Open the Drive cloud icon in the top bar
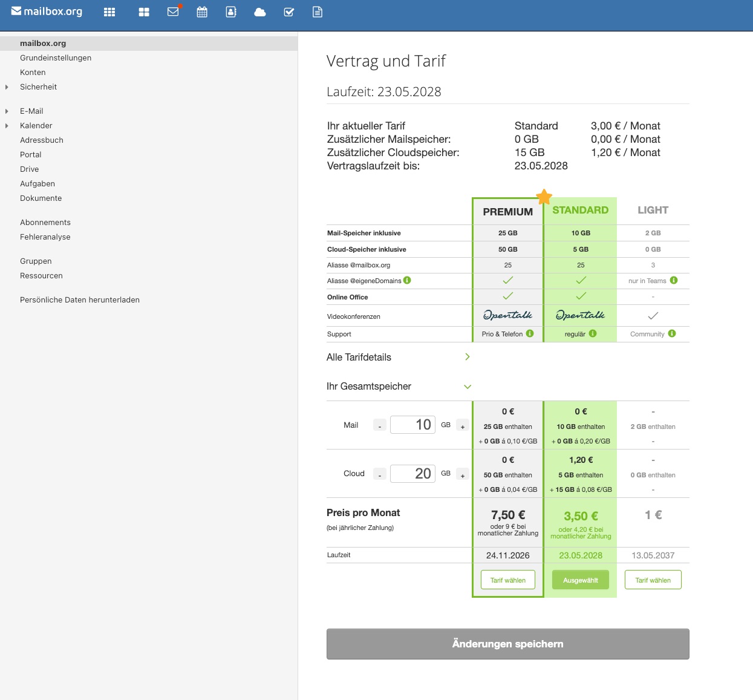Image resolution: width=753 pixels, height=700 pixels. pyautogui.click(x=260, y=12)
